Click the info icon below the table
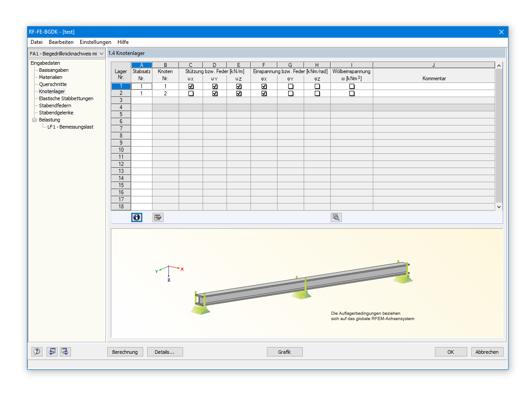This screenshot has height=399, width=532. coord(137,217)
